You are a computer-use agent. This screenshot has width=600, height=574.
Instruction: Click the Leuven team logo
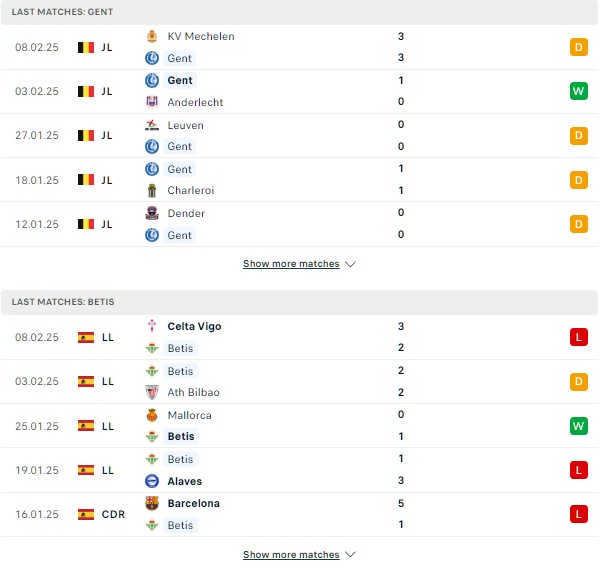(152, 125)
